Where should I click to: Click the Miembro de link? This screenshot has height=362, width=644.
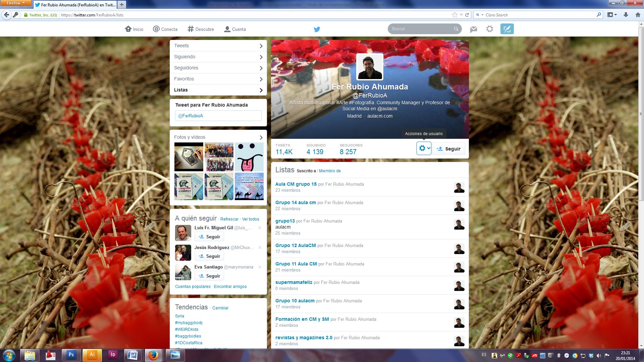click(329, 171)
